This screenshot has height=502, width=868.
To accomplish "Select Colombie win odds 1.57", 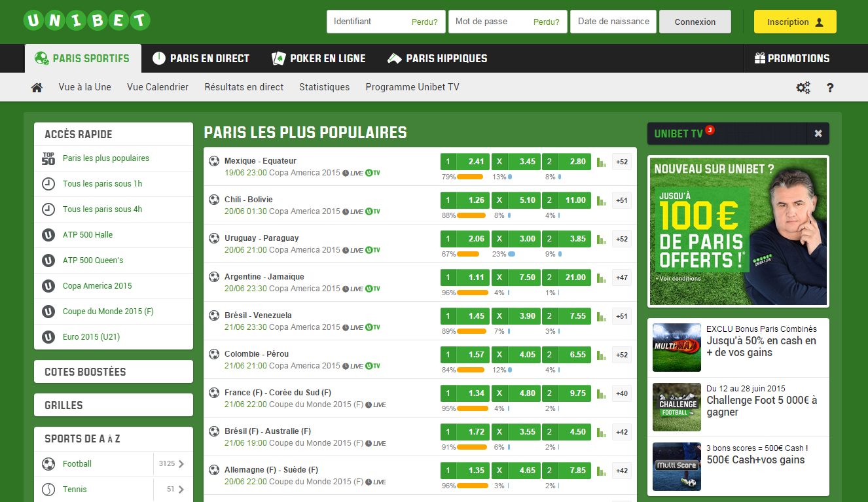I will 465,355.
